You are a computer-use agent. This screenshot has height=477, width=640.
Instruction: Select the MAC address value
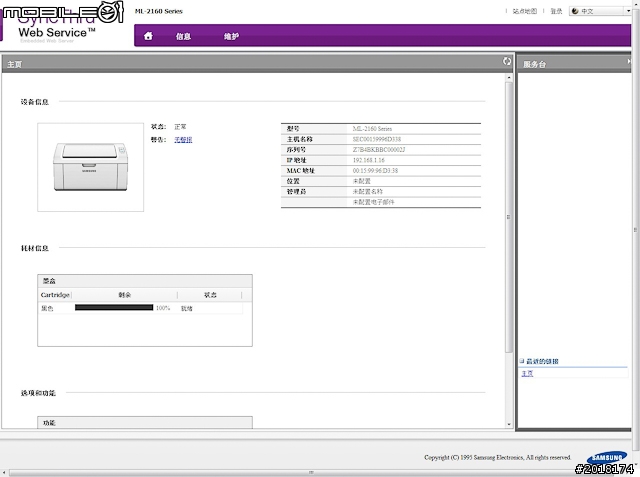(375, 171)
